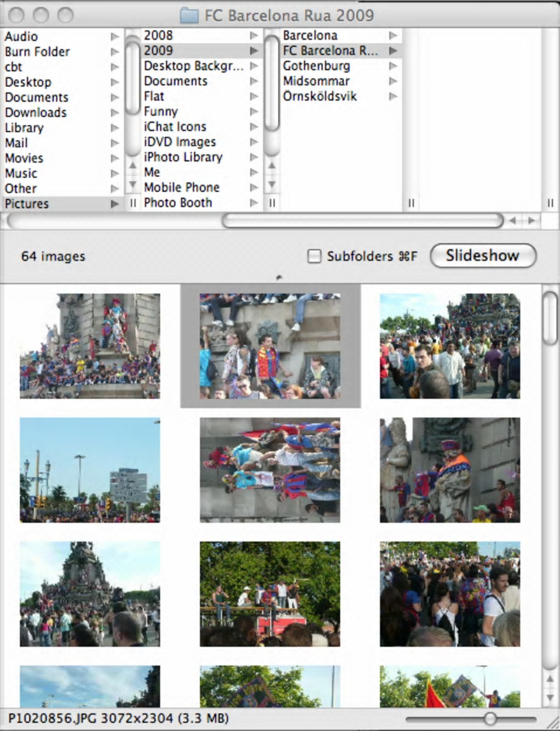Select the Audio folder
The image size is (560, 731).
coord(21,36)
